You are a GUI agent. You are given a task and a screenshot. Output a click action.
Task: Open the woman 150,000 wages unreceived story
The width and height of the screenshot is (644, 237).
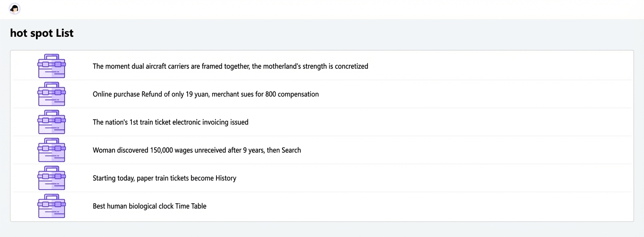197,150
